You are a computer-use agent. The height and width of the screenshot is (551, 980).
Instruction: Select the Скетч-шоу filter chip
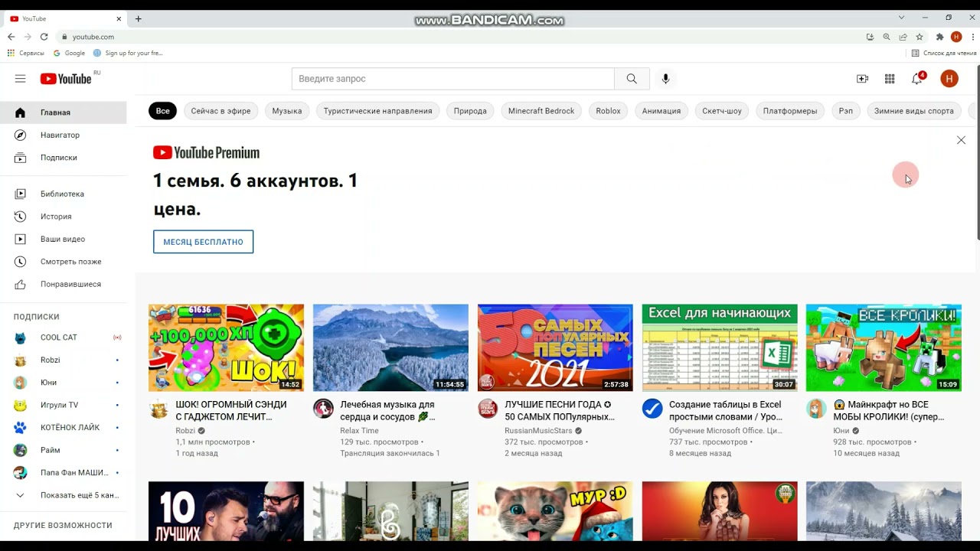pyautogui.click(x=722, y=111)
